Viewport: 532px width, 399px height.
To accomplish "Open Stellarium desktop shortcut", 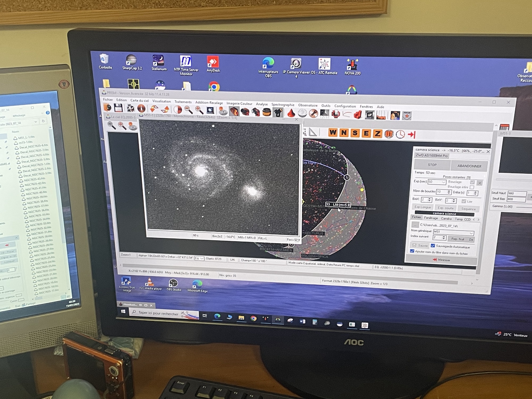I will tap(159, 63).
